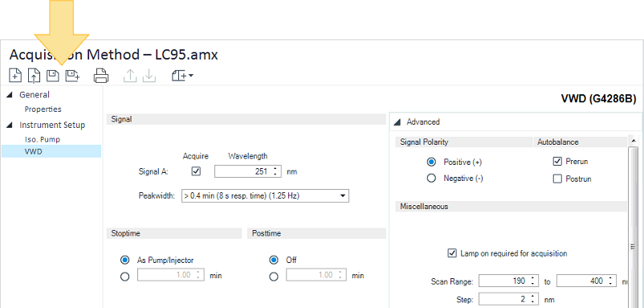The width and height of the screenshot is (644, 308).
Task: Open the Peakwidth dropdown
Action: (265, 195)
